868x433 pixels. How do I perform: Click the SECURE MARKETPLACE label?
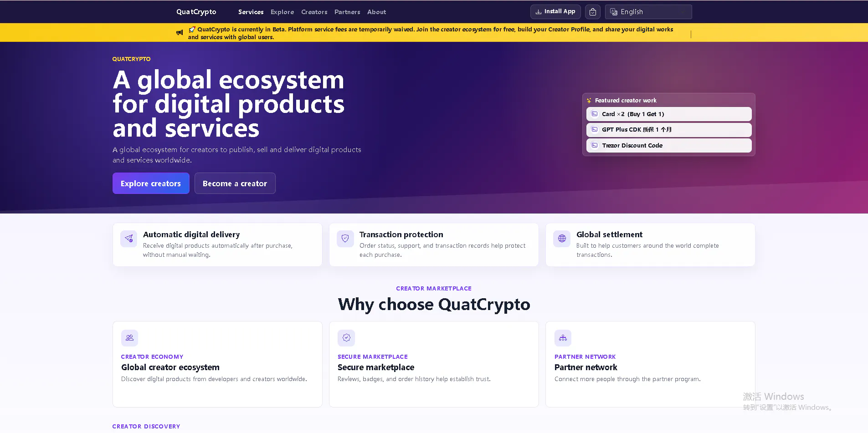(x=373, y=357)
